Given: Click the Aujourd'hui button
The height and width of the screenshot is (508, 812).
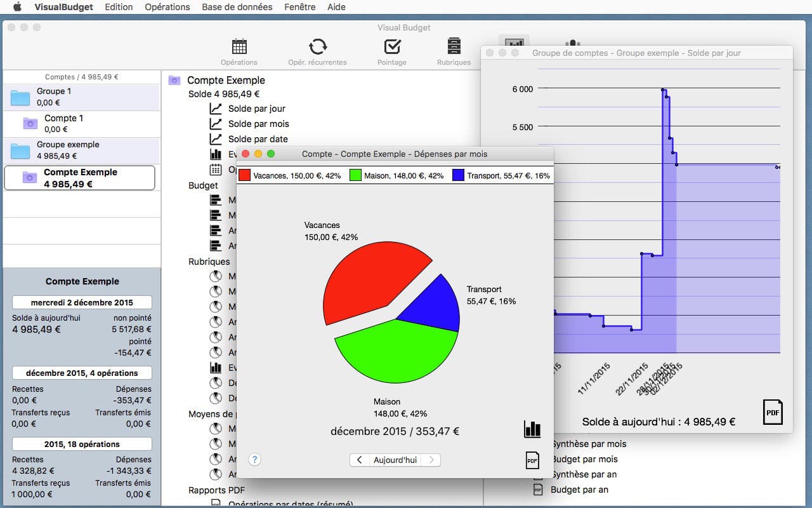Looking at the screenshot, I should (395, 460).
